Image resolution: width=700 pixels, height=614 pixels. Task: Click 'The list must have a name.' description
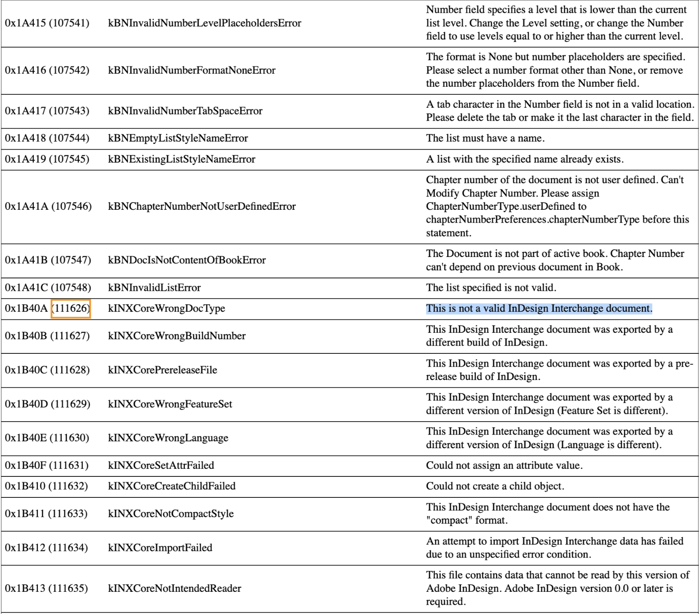click(485, 138)
